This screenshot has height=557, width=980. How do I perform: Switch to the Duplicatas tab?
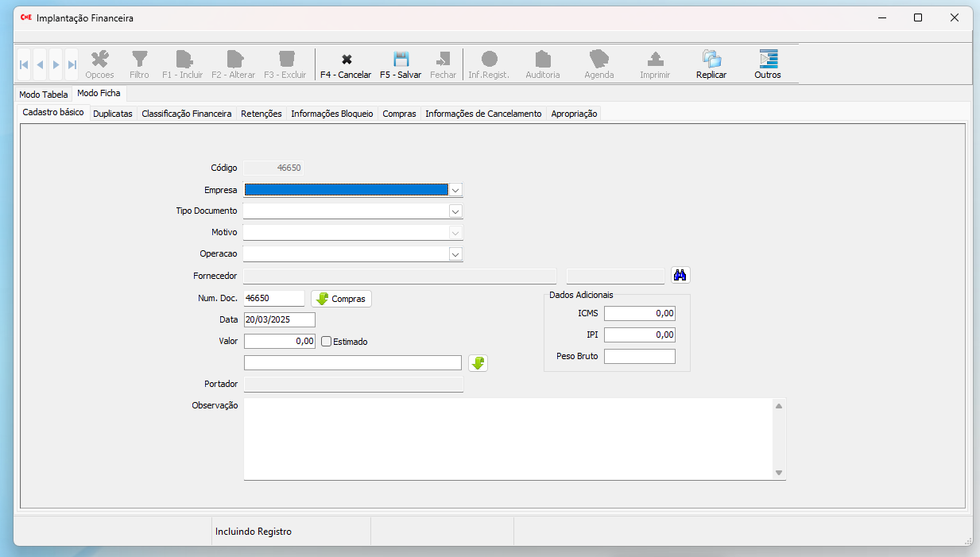[x=113, y=114]
